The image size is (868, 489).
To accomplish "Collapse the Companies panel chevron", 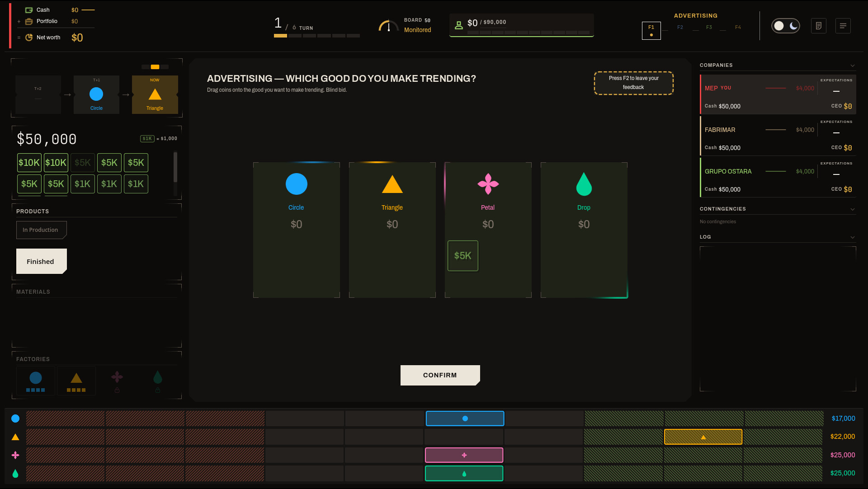I will point(853,66).
